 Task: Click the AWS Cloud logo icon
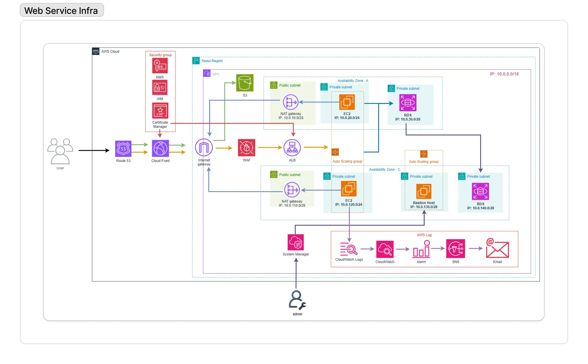click(96, 51)
